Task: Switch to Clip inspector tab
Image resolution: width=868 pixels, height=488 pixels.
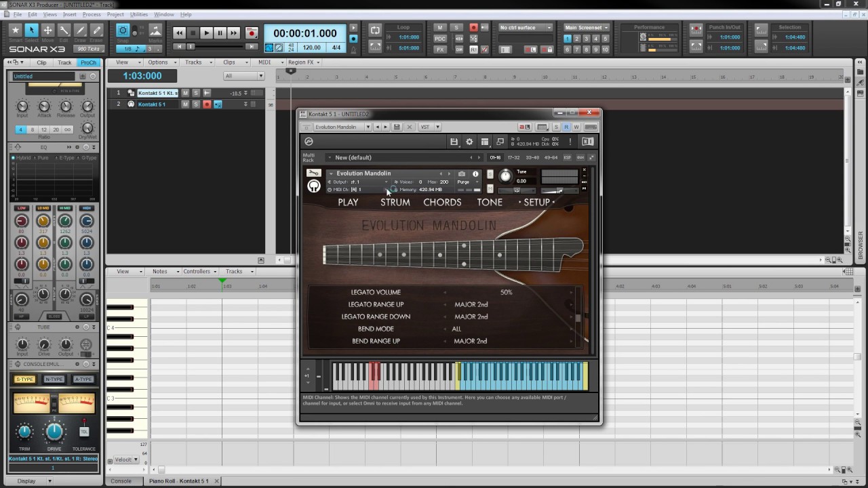Action: click(41, 62)
